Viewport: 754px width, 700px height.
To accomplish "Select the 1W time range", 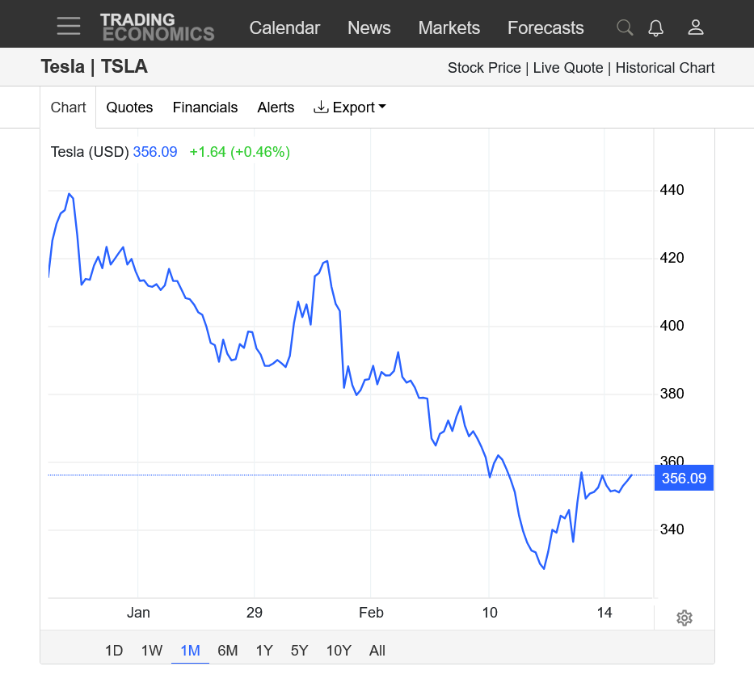I will 152,651.
